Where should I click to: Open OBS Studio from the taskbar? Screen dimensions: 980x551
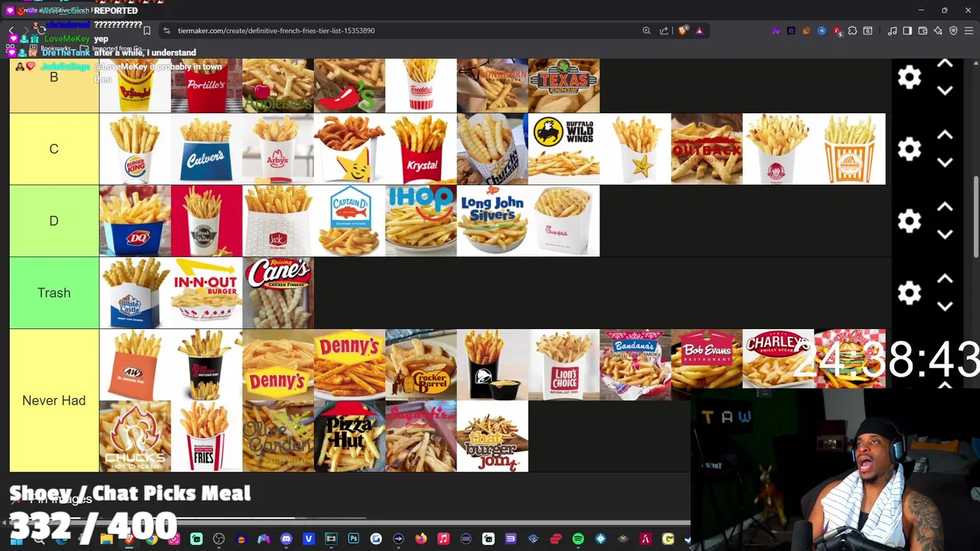coord(219,540)
